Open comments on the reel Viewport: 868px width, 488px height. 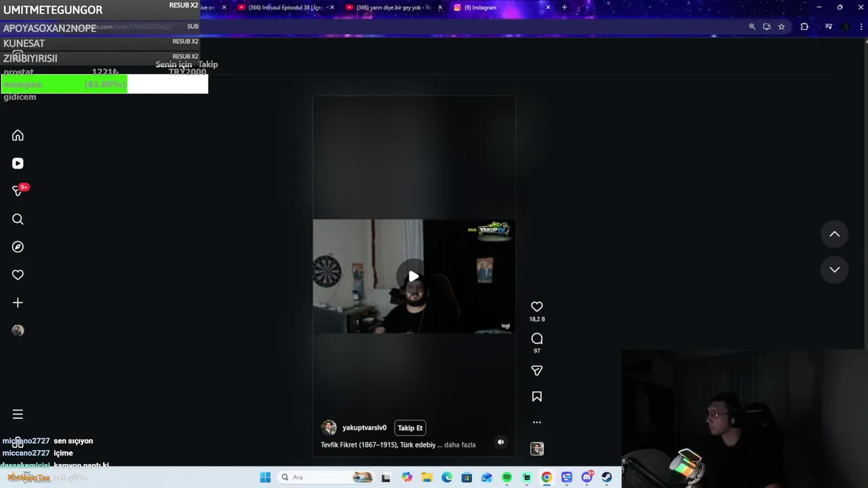(x=536, y=339)
